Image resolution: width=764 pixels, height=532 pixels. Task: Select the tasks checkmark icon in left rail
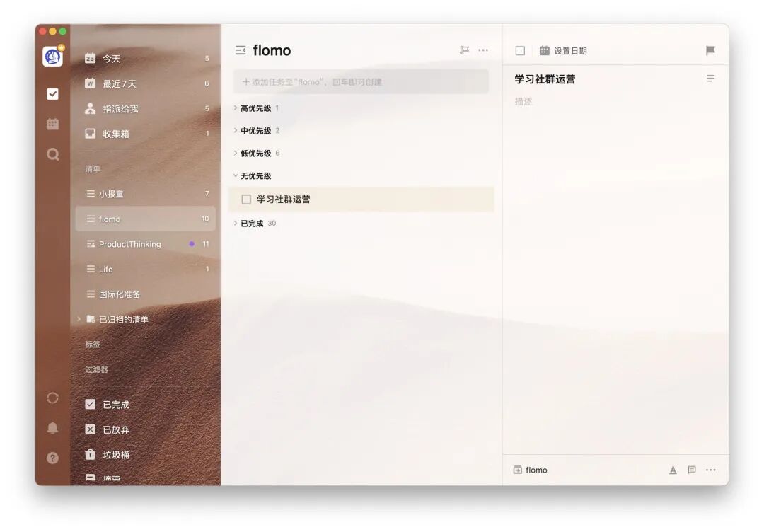click(x=52, y=93)
